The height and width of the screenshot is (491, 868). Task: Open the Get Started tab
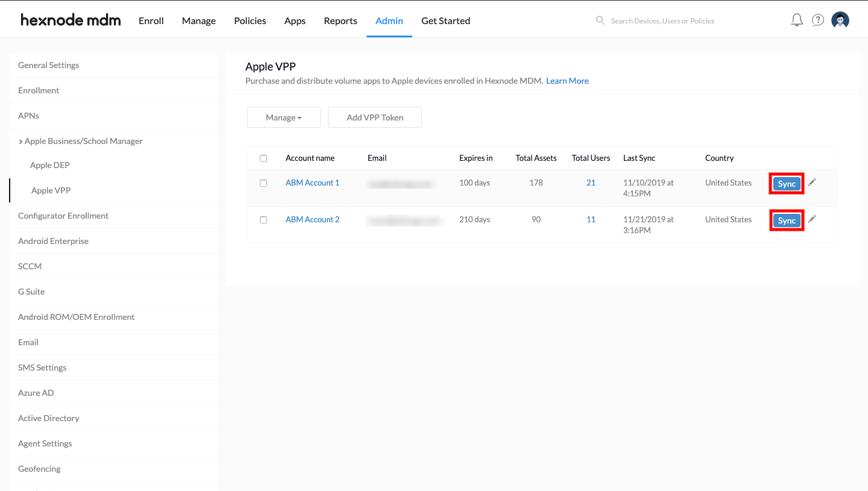click(x=445, y=20)
